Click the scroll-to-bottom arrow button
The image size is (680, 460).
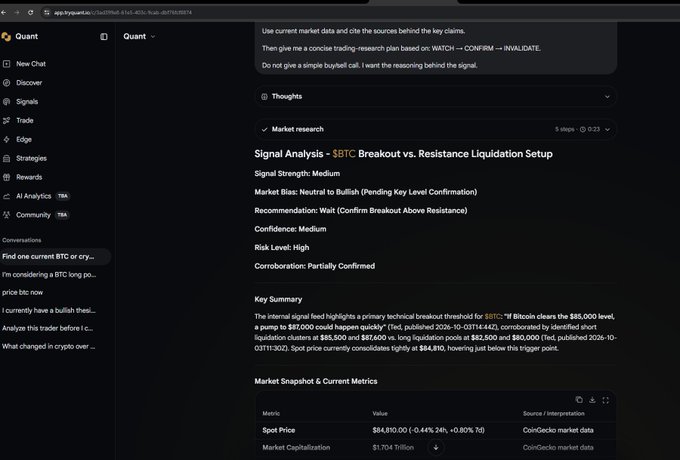(x=436, y=447)
